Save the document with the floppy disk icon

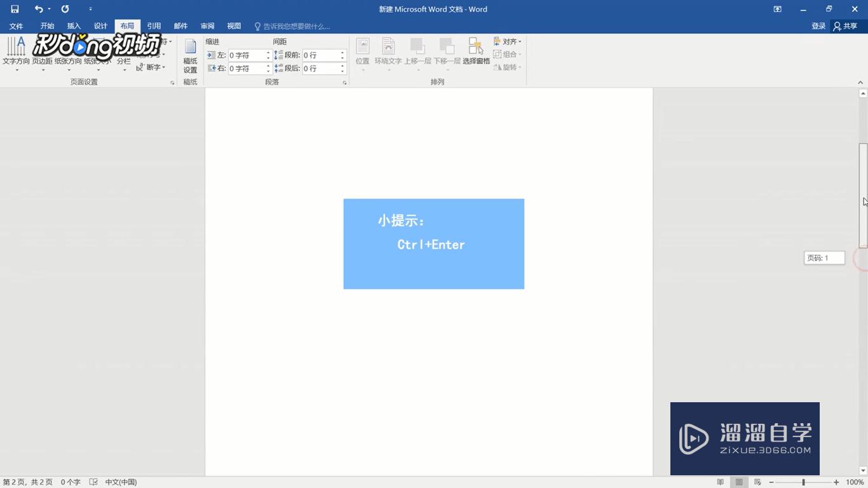click(x=15, y=9)
